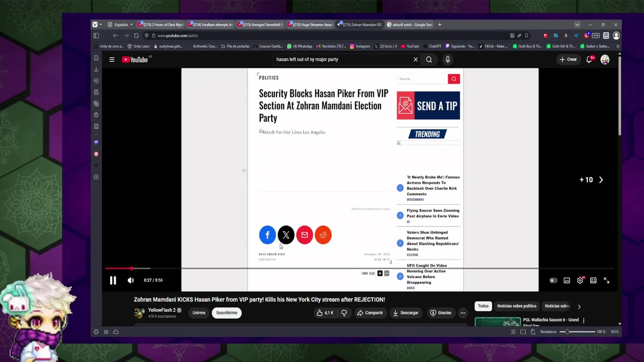The image size is (644, 362).
Task: Open the Crear create menu
Action: (568, 59)
